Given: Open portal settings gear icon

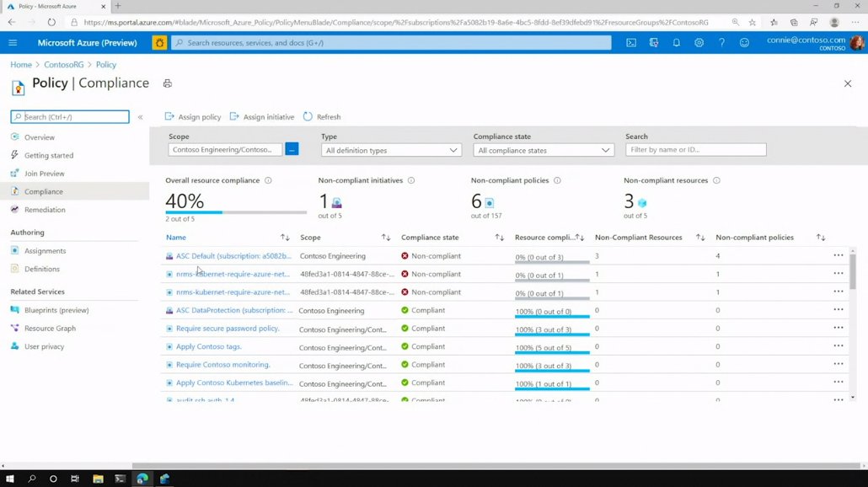Looking at the screenshot, I should pos(699,43).
